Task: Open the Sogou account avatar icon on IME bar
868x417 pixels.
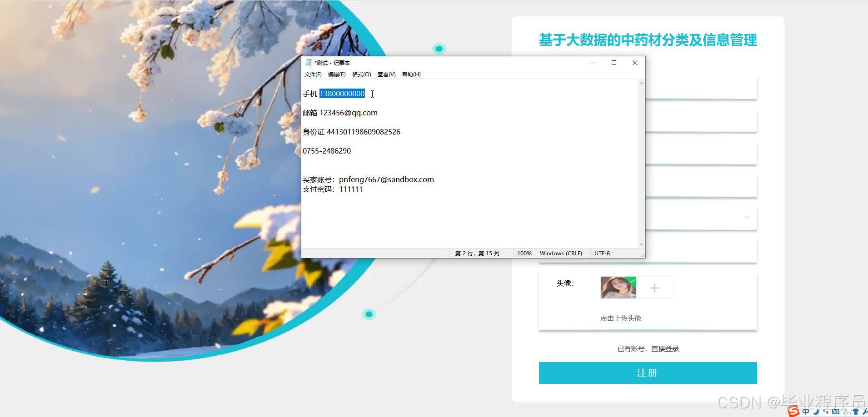Action: coord(847,412)
